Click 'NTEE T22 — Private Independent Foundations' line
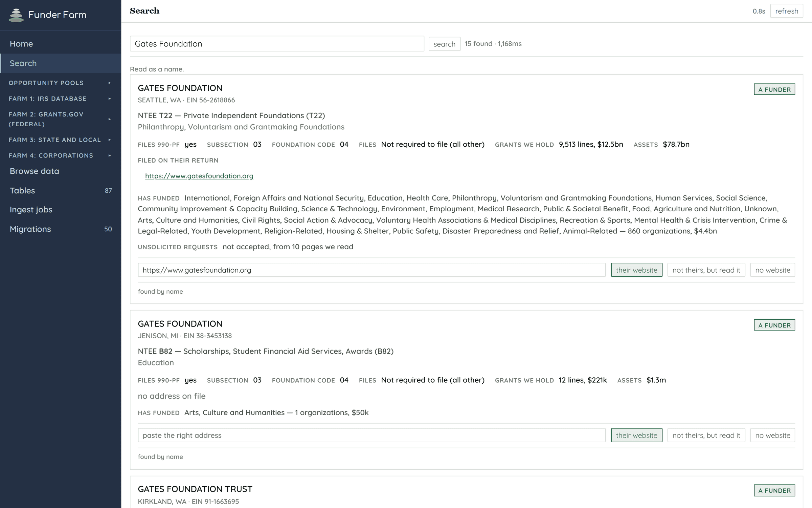Viewport: 812px width, 508px height. (231, 115)
